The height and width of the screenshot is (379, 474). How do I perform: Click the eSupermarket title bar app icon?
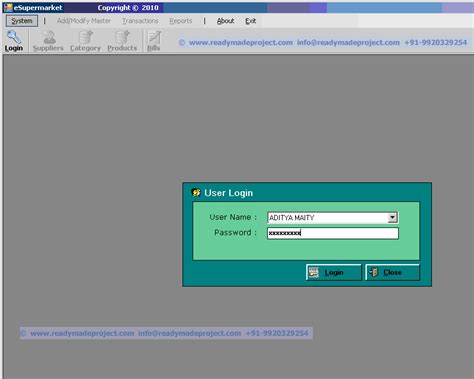pyautogui.click(x=8, y=7)
